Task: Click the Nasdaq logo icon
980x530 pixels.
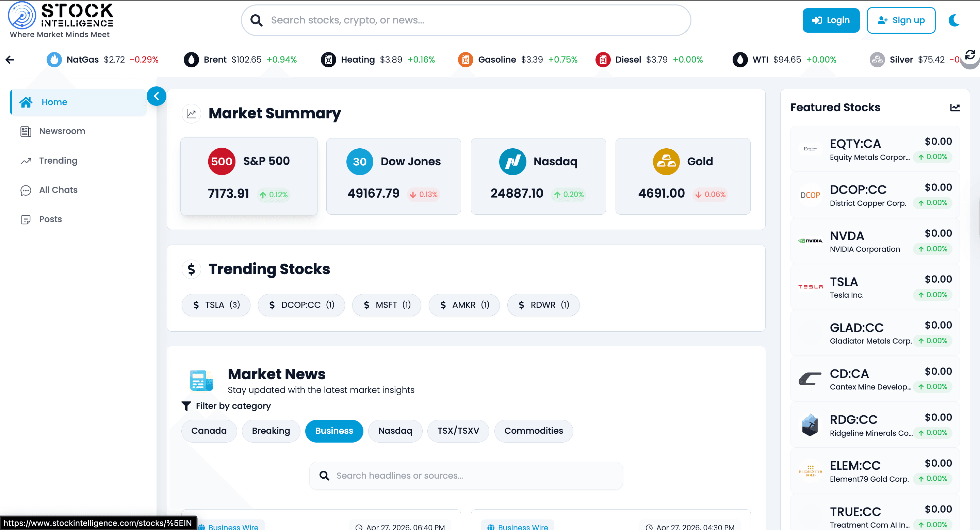Action: tap(512, 162)
